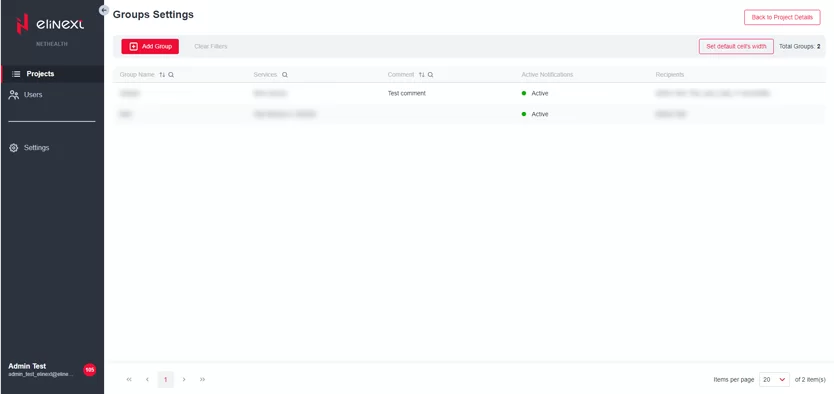Open Settings in the sidebar
Screen dimensions: 834x394
click(x=52, y=147)
